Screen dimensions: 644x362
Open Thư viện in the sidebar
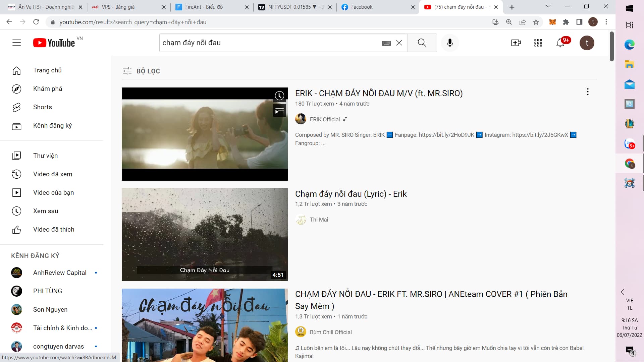(x=45, y=156)
